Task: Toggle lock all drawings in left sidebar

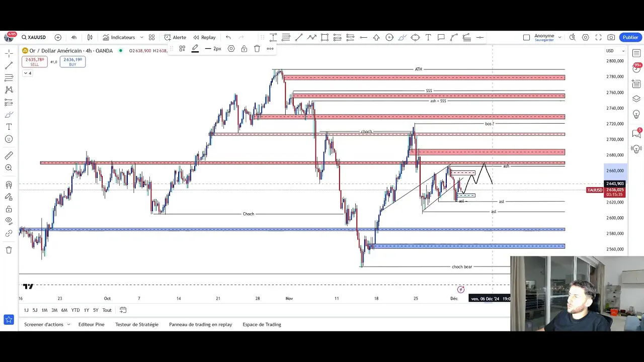Action: pos(9,209)
